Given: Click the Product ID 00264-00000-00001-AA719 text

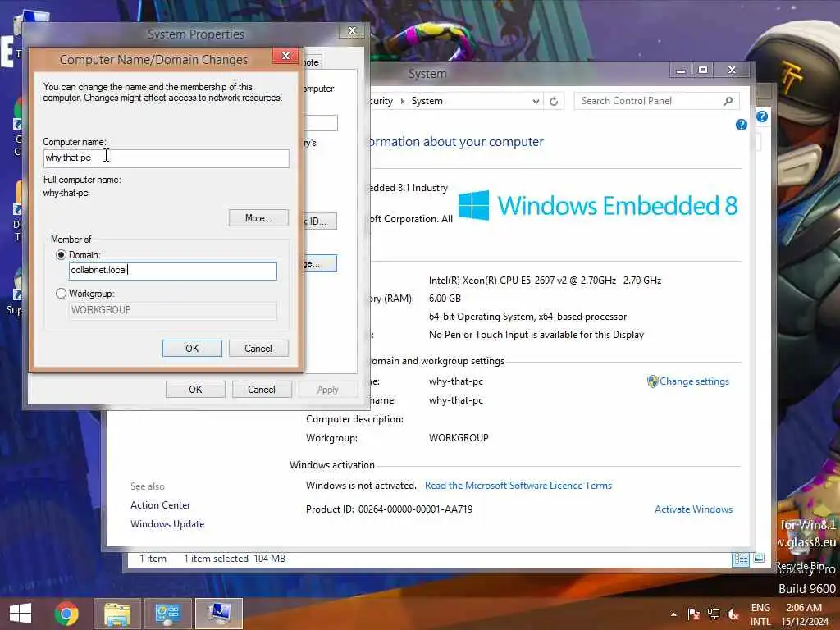Looking at the screenshot, I should pos(390,509).
